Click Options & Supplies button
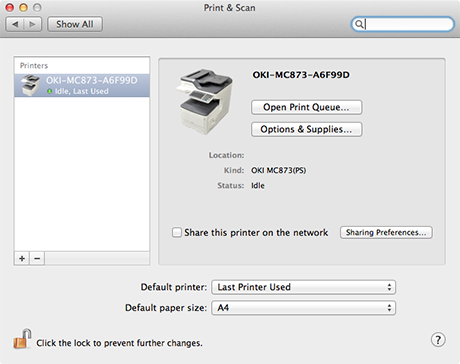Screen dimensions: 460x364 pos(306,129)
